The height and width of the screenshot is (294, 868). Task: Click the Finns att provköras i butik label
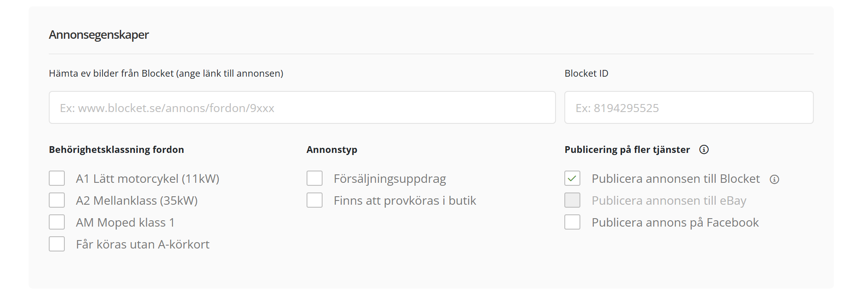click(405, 200)
